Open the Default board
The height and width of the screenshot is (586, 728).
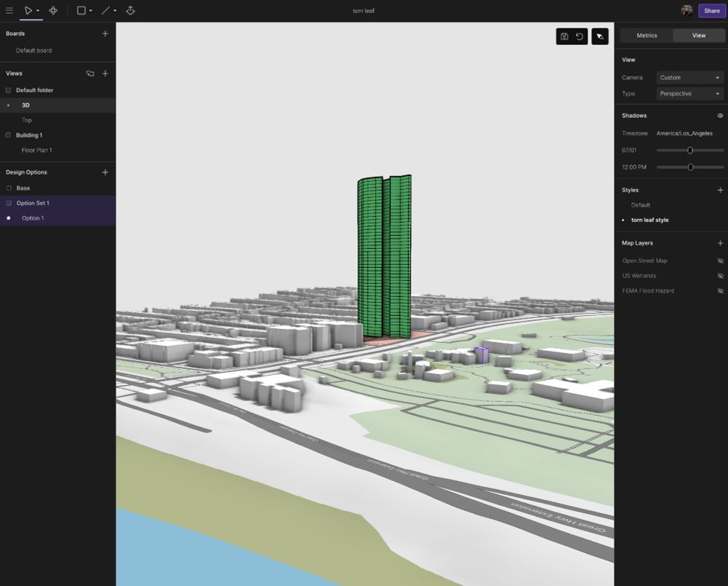click(34, 50)
